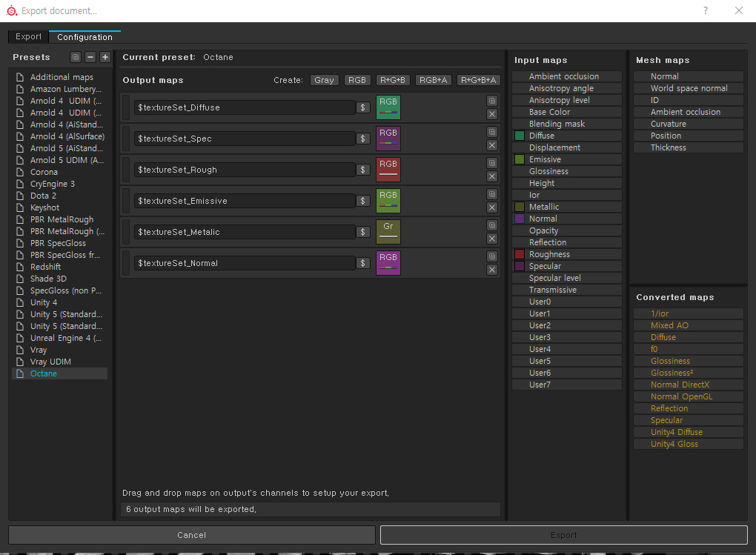Open file format options for $textureSet_Spec
Viewport: 756px width, 555px height.
[362, 139]
